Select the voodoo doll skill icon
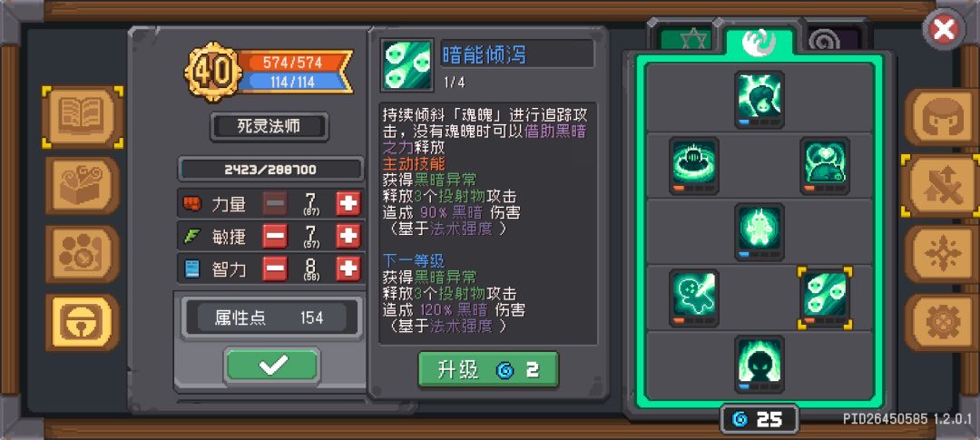 pyautogui.click(x=694, y=298)
